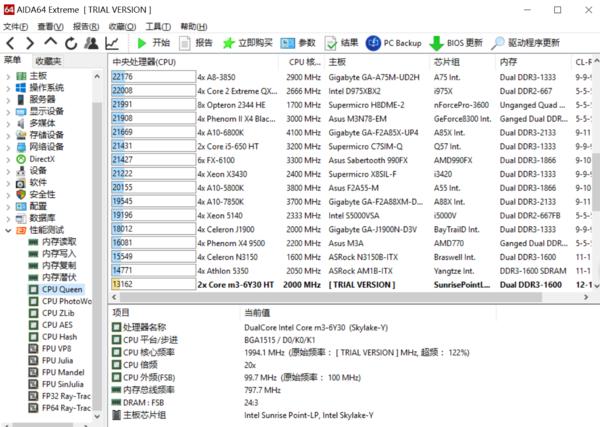Select the CPU PhotoWorxx benchmark
Screen dimensions: 600x427
[60, 301]
